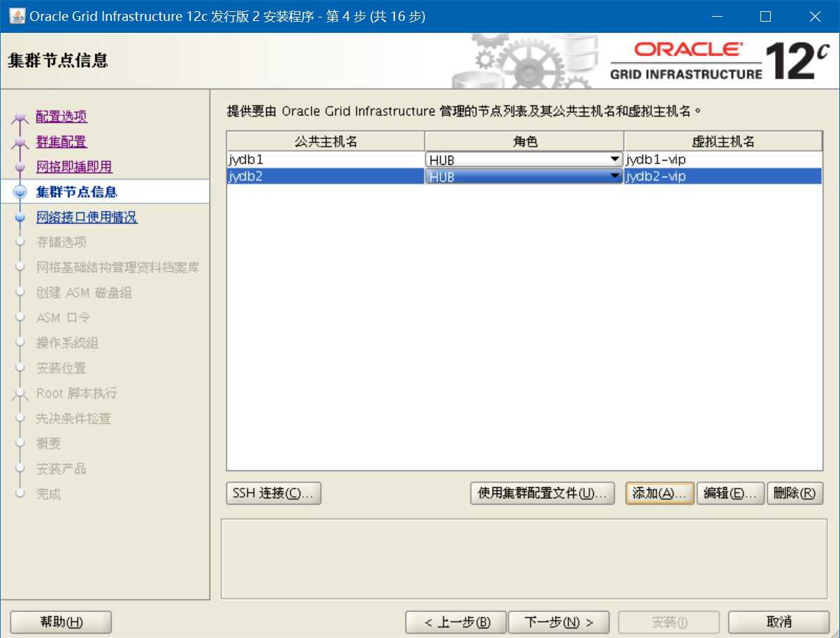Select the jydb1 host name cell

click(x=326, y=159)
